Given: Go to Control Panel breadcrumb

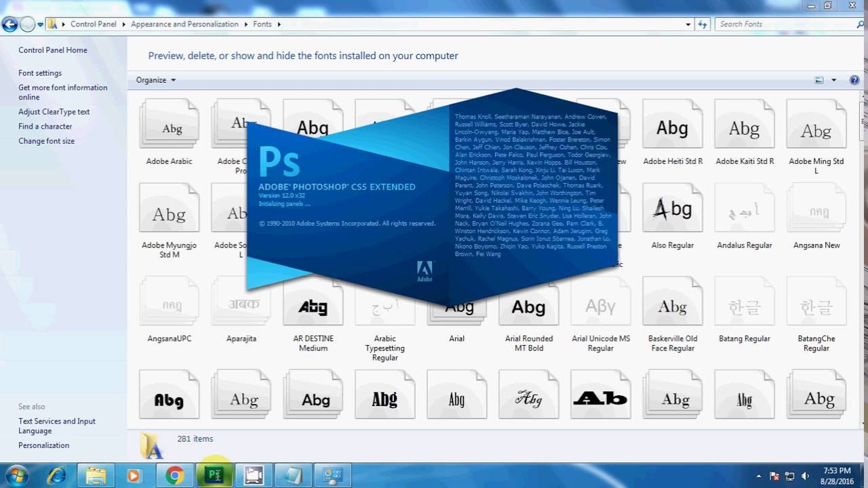Looking at the screenshot, I should tap(94, 24).
